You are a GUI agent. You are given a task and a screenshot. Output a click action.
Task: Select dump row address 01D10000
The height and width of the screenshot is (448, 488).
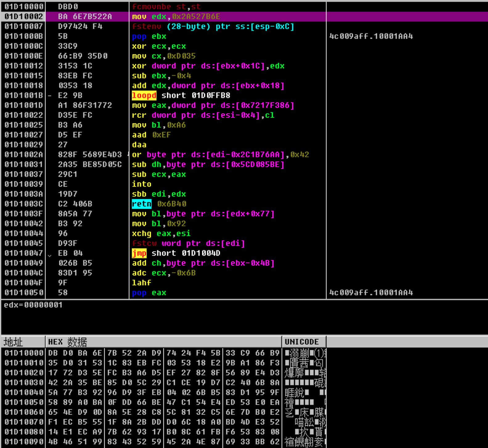[x=24, y=353]
